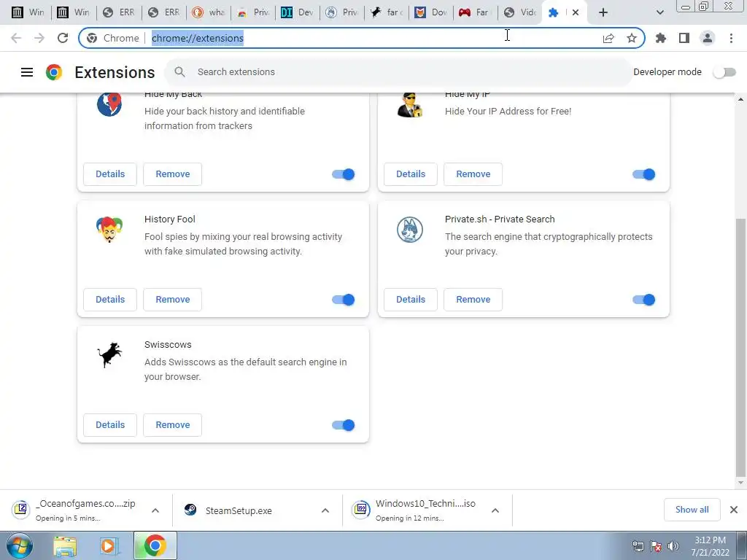Image resolution: width=747 pixels, height=560 pixels.
Task: Click the volume speaker tray icon
Action: tap(673, 546)
